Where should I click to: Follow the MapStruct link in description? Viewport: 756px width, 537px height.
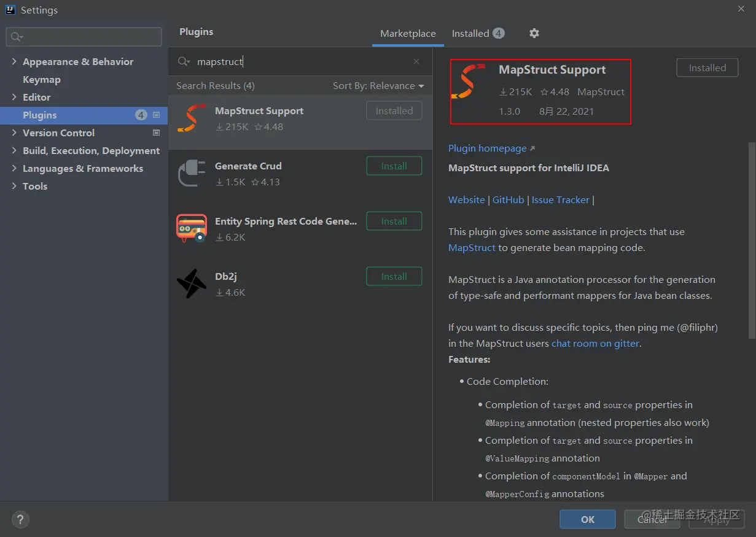(x=472, y=247)
